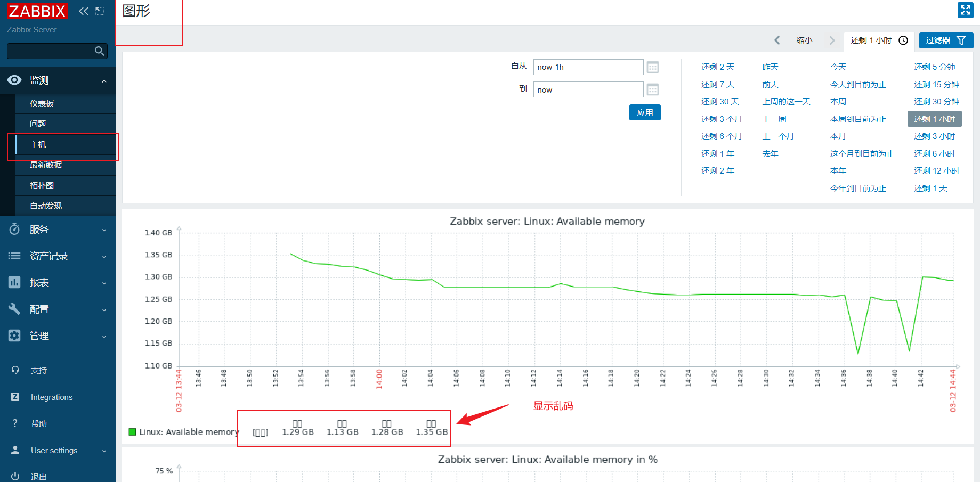This screenshot has width=980, height=482.
Task: Focus the sidebar search box
Action: [x=57, y=51]
